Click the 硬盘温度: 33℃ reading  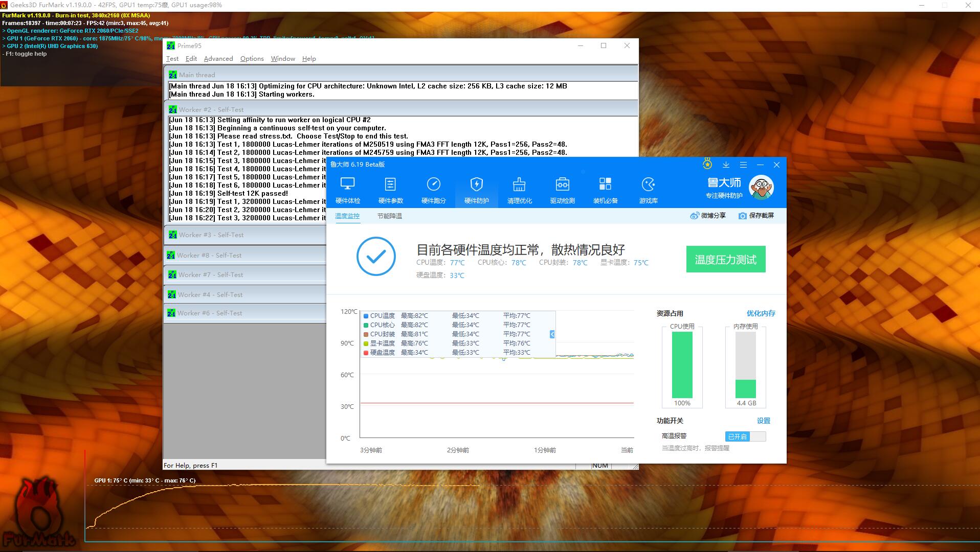click(440, 275)
